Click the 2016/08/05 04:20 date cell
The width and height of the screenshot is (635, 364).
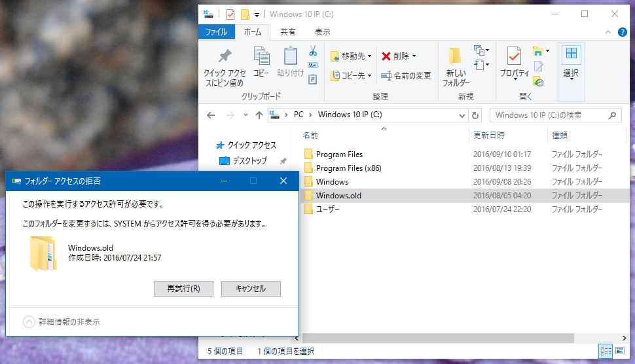click(502, 196)
